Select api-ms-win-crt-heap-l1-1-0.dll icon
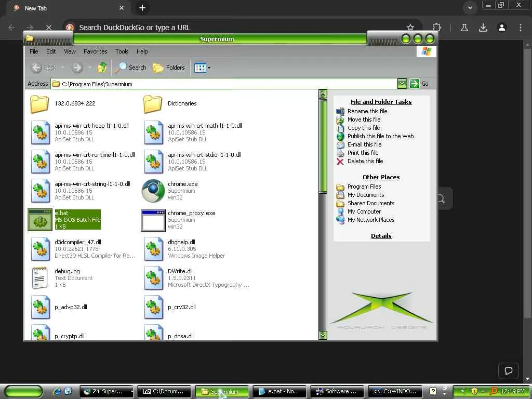This screenshot has width=532, height=399. pyautogui.click(x=40, y=132)
